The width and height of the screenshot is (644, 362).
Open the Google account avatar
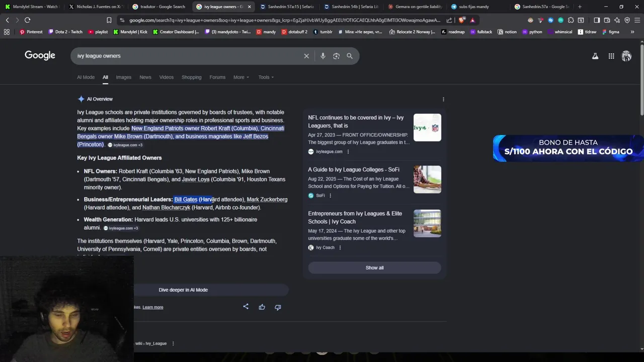pos(626,56)
